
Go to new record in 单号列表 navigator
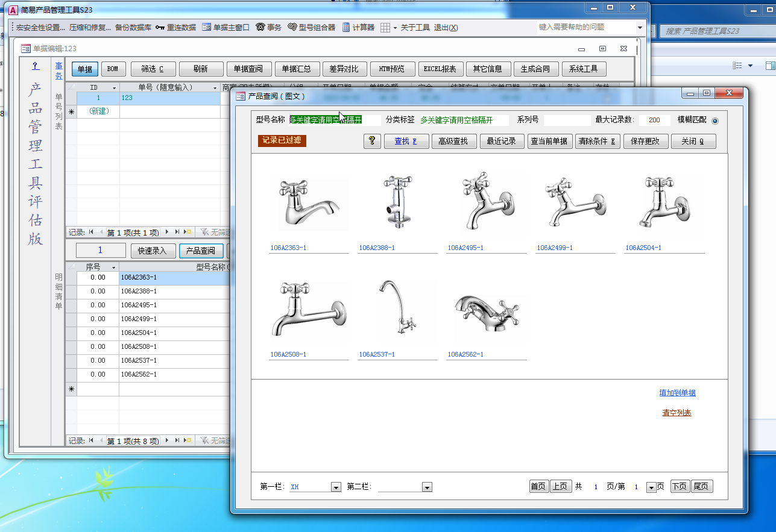(188, 232)
